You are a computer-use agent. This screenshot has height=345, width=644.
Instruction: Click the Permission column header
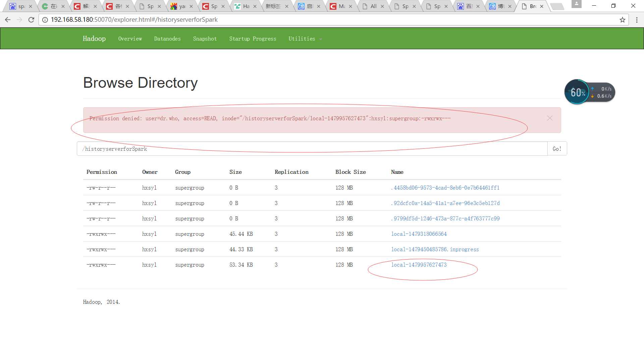click(102, 172)
